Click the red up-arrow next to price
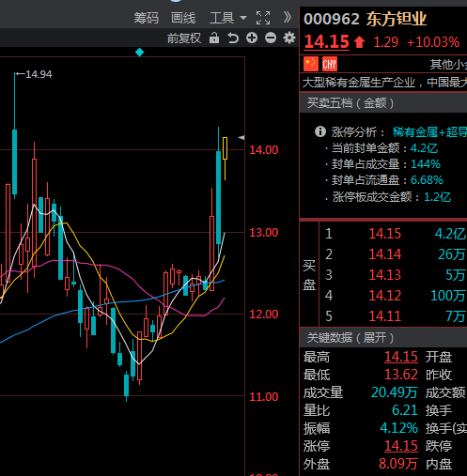This screenshot has width=467, height=476. tap(360, 41)
